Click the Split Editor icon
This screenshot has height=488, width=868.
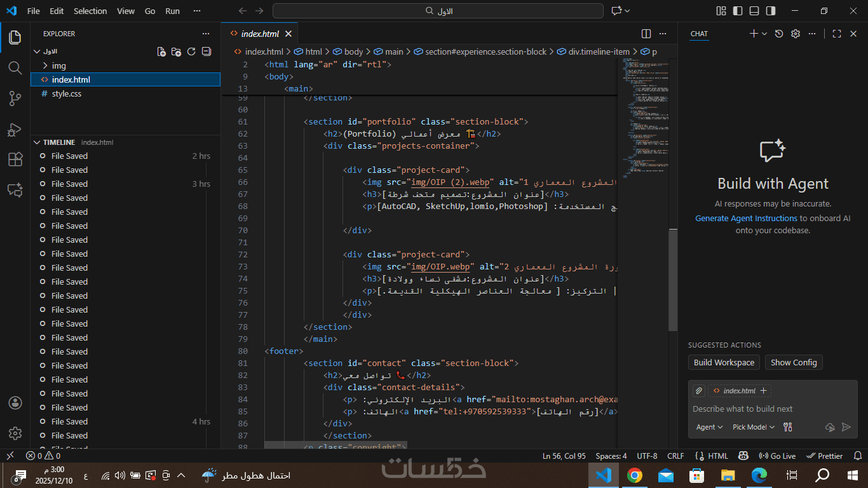(x=646, y=34)
